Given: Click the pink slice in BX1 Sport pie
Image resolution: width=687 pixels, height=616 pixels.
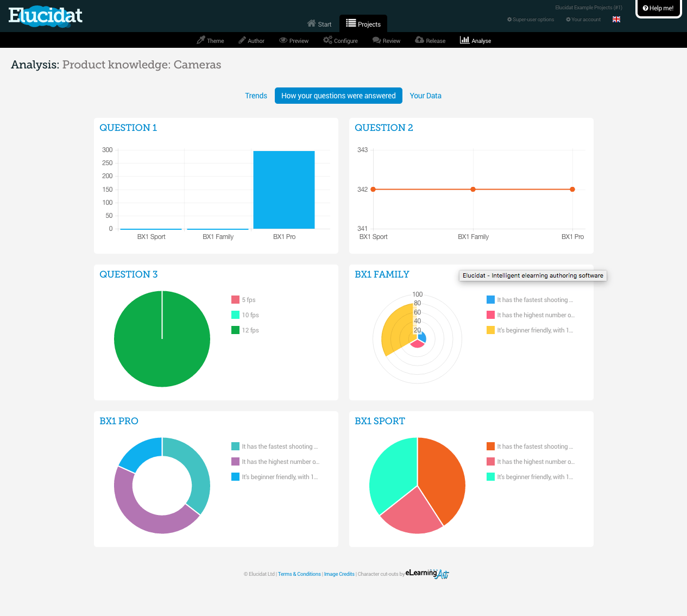Looking at the screenshot, I should 414,513.
